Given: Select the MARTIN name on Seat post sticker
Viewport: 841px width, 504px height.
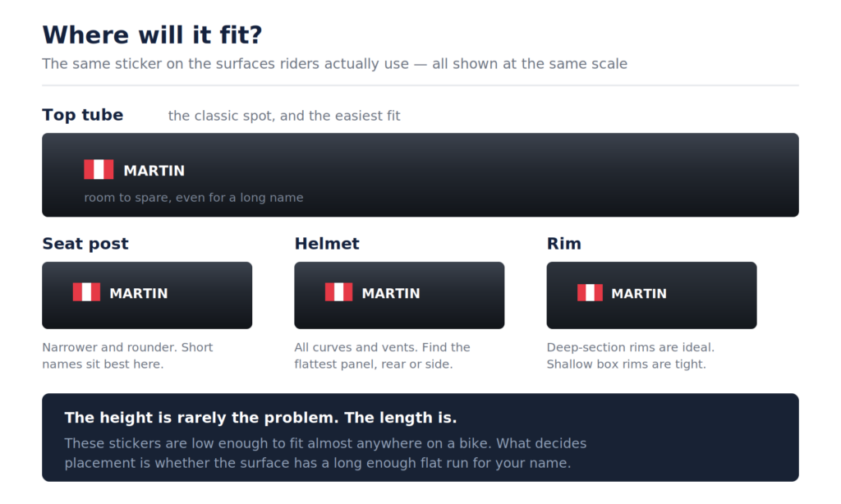Looking at the screenshot, I should 138,293.
